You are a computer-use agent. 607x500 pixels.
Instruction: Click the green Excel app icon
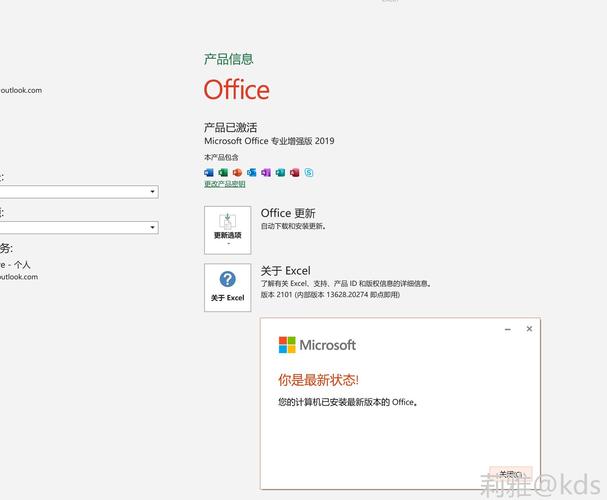[223, 173]
